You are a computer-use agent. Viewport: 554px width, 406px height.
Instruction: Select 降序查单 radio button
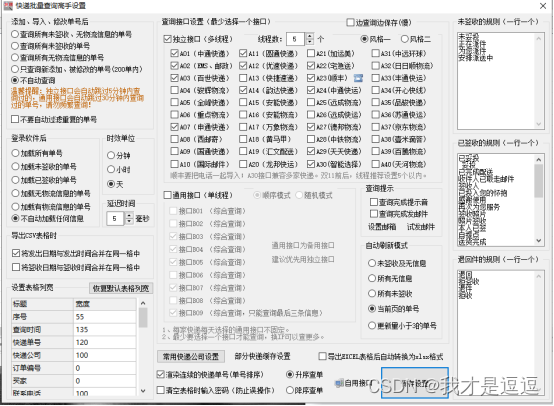coord(290,390)
